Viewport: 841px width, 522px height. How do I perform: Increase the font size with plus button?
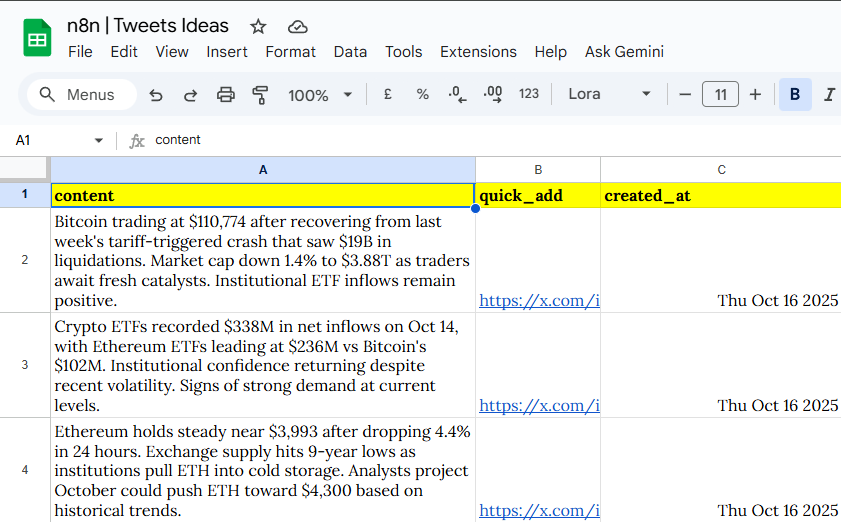(755, 94)
